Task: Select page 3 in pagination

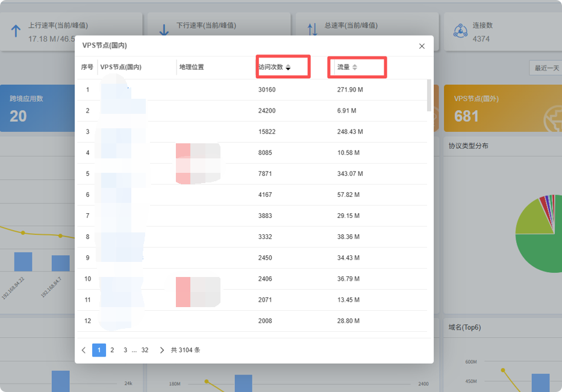Action: pyautogui.click(x=125, y=350)
